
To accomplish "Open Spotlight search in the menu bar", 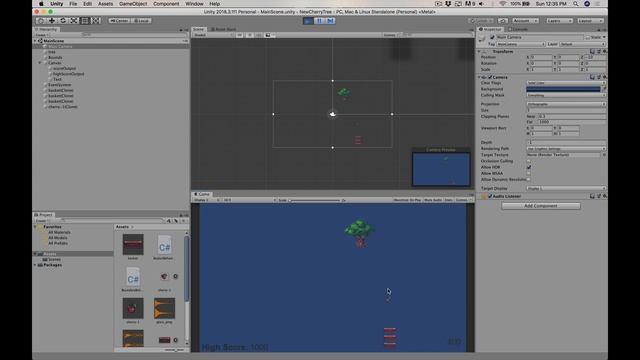I will pos(576,4).
